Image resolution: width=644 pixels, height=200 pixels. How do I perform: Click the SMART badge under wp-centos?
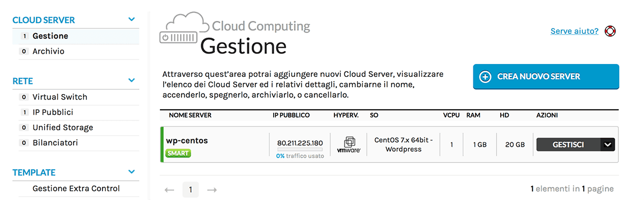178,153
